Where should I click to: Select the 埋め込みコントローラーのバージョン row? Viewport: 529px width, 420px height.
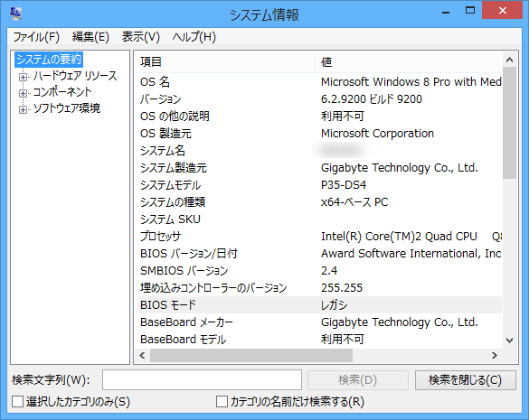(320, 288)
